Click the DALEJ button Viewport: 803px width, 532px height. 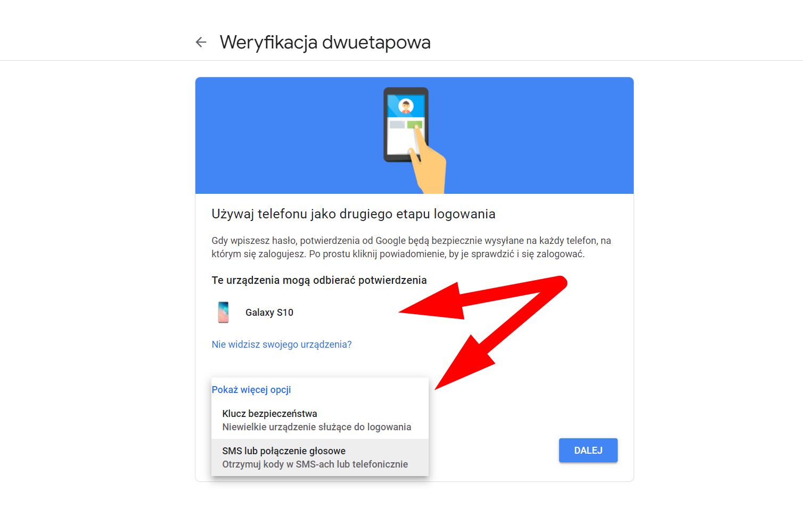click(x=588, y=451)
